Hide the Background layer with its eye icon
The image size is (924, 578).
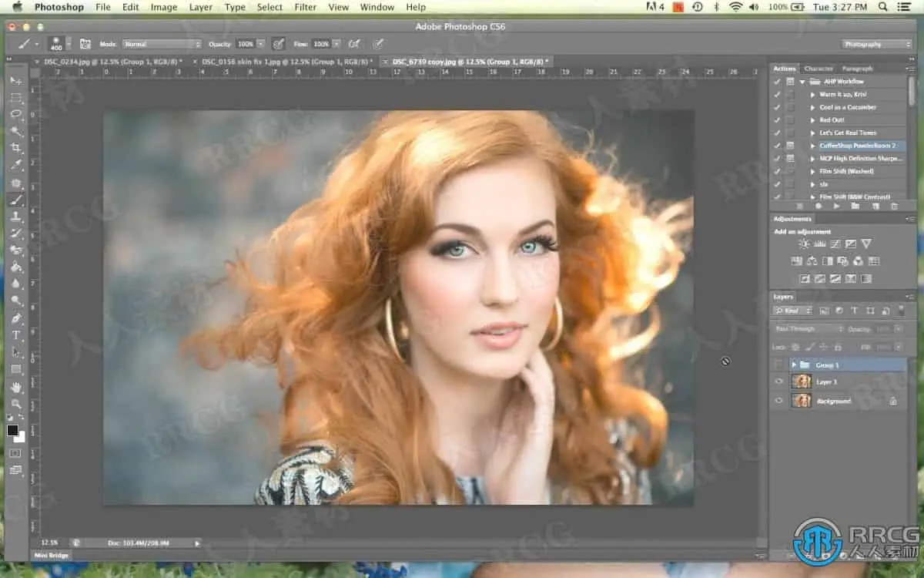[778, 401]
